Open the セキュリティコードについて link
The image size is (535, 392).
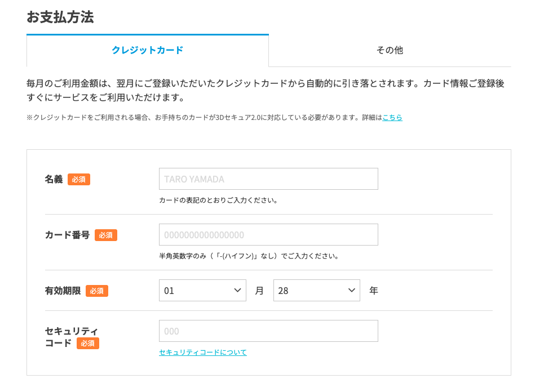203,353
